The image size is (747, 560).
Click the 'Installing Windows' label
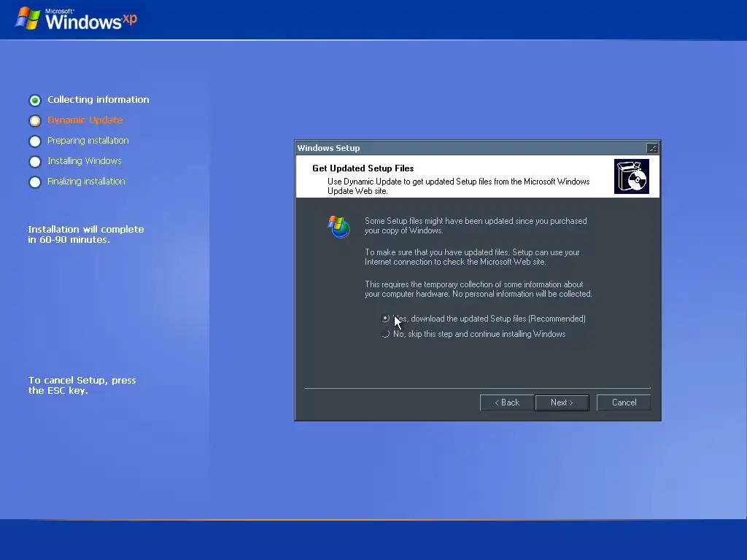point(85,161)
